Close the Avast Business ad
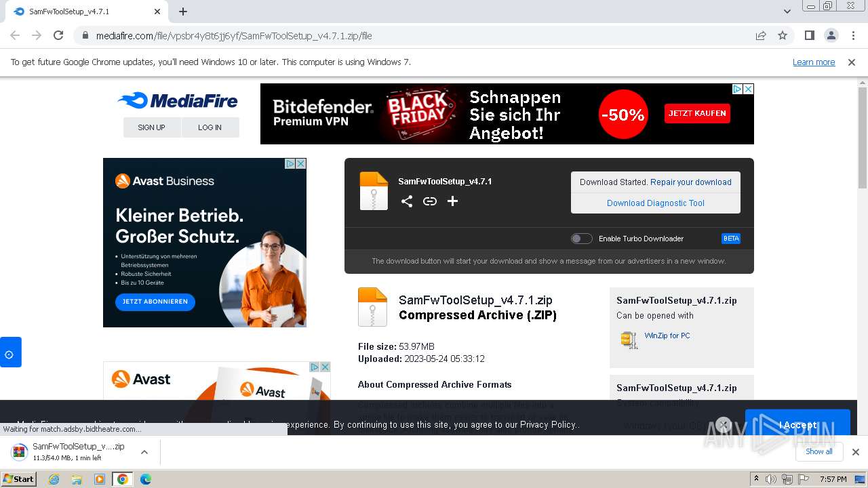The image size is (868, 488). pos(301,163)
